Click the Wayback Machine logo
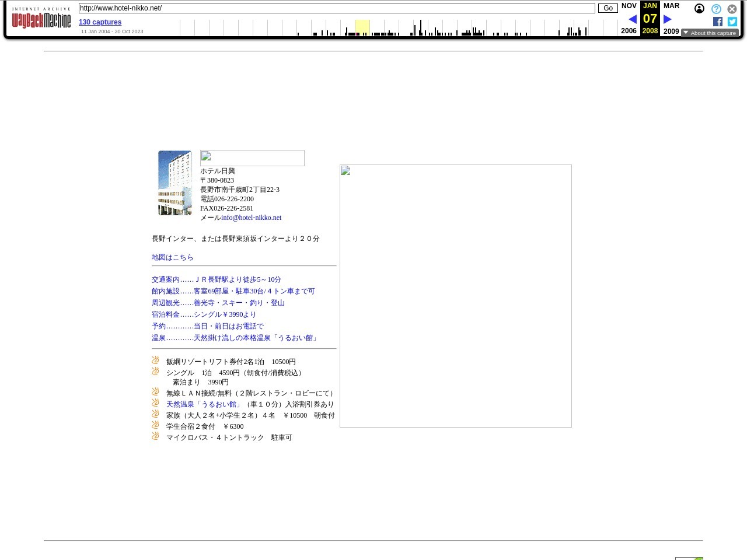The width and height of the screenshot is (747, 560). [41, 20]
